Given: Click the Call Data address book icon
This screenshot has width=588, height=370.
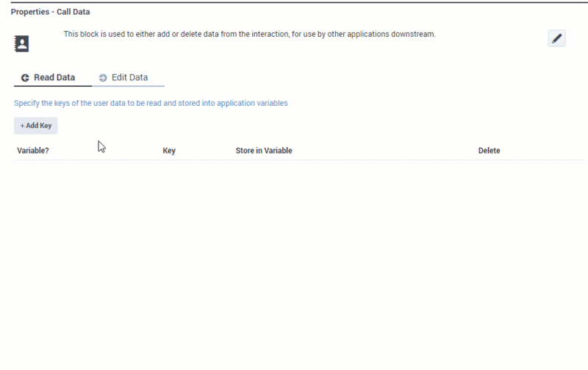Looking at the screenshot, I should coord(22,43).
